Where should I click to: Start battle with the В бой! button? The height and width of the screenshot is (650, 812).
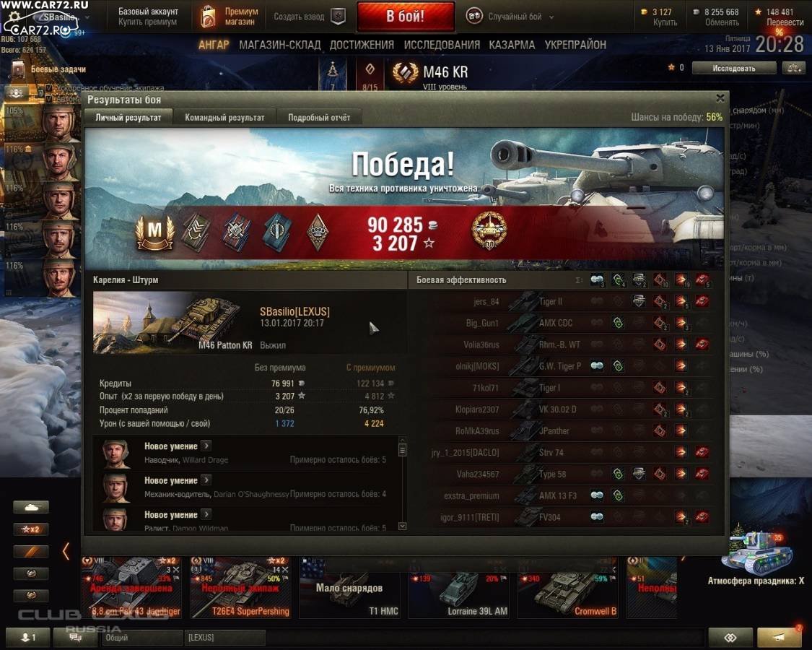[406, 16]
